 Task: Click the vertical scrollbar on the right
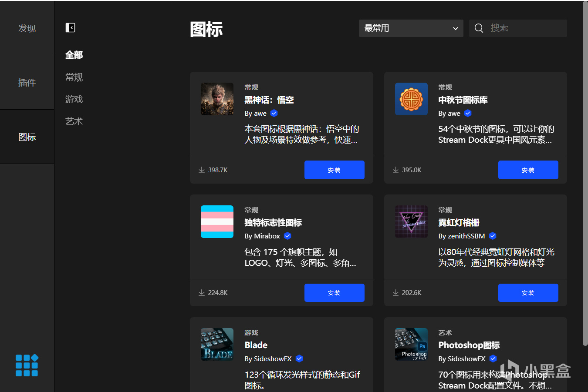click(x=585, y=174)
